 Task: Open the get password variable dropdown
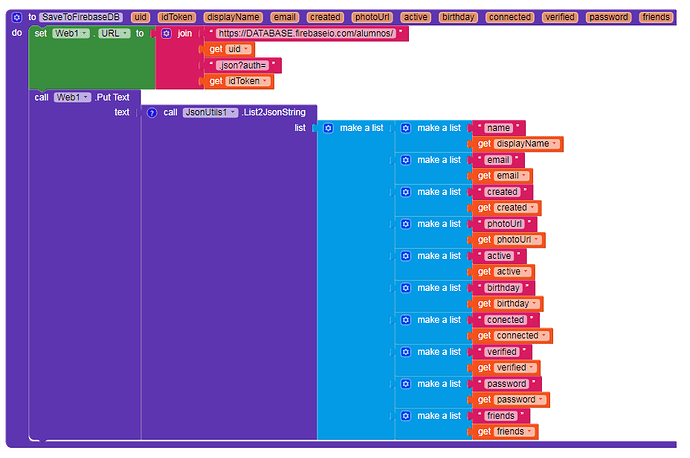(x=521, y=399)
